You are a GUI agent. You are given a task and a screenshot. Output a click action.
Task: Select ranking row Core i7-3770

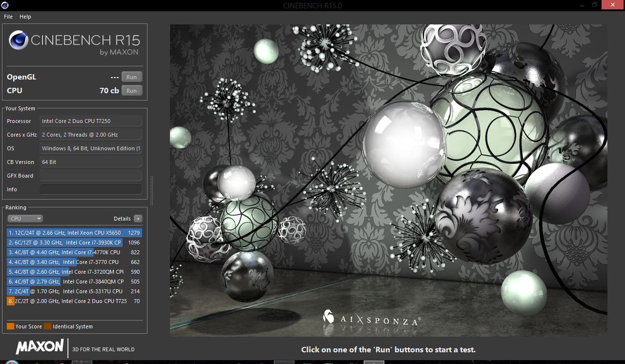(x=74, y=262)
